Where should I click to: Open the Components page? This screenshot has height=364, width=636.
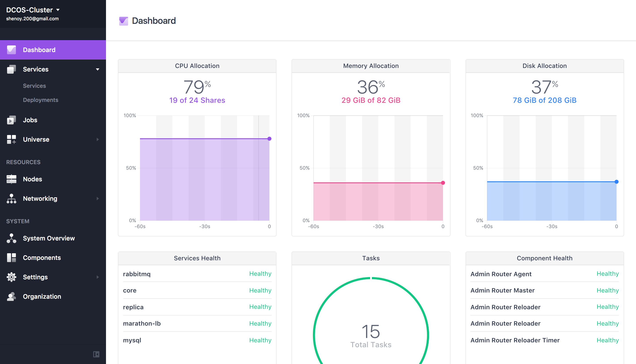pos(42,257)
